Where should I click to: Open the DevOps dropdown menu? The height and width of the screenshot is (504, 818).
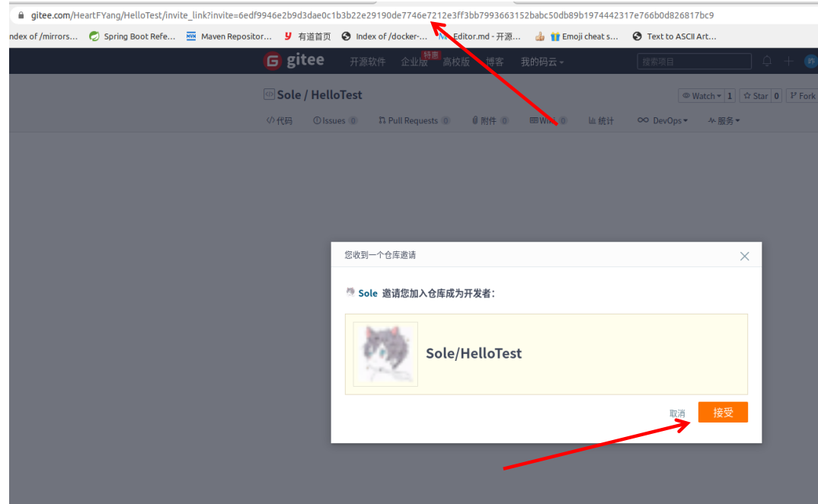click(x=662, y=120)
